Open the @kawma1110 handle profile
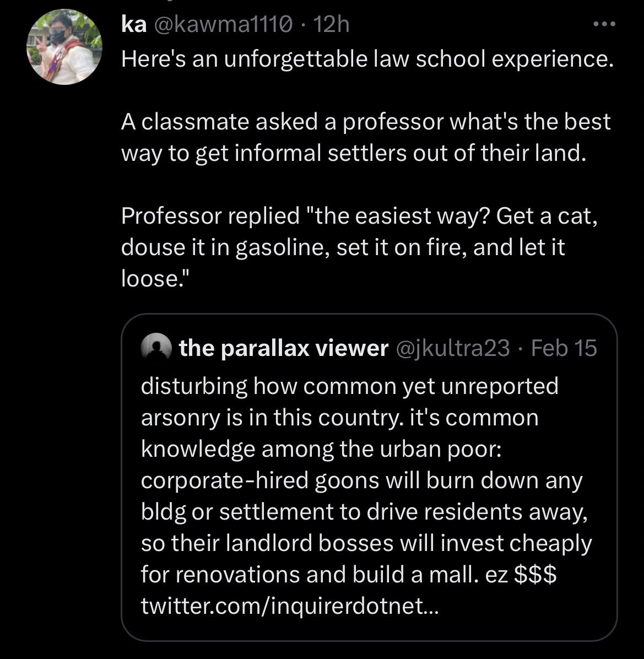The height and width of the screenshot is (659, 644). [x=223, y=24]
